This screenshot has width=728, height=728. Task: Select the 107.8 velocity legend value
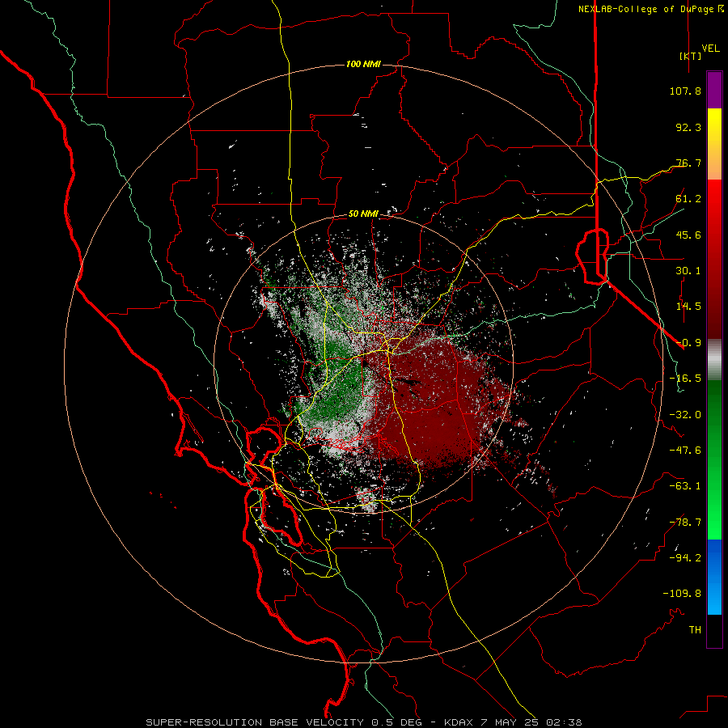point(685,91)
